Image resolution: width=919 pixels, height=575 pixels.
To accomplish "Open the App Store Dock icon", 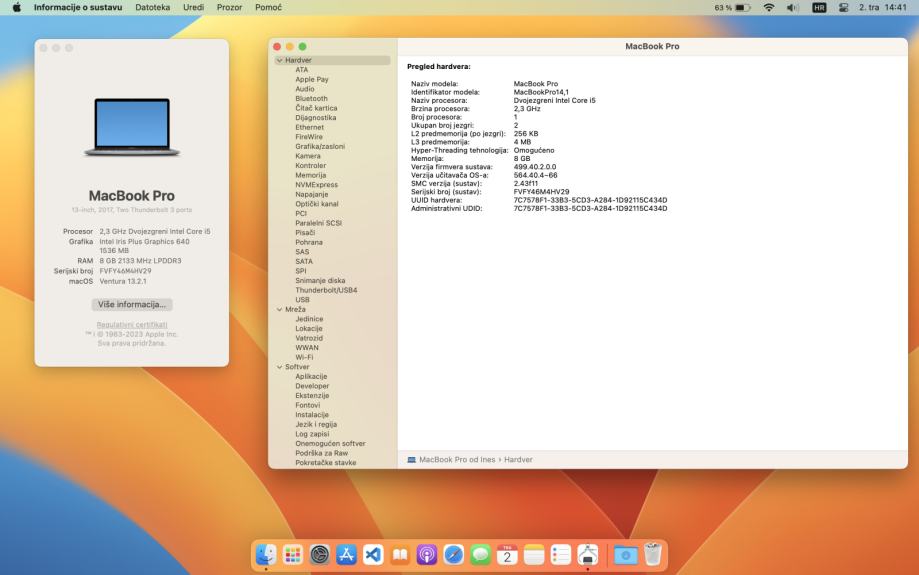I will point(347,554).
